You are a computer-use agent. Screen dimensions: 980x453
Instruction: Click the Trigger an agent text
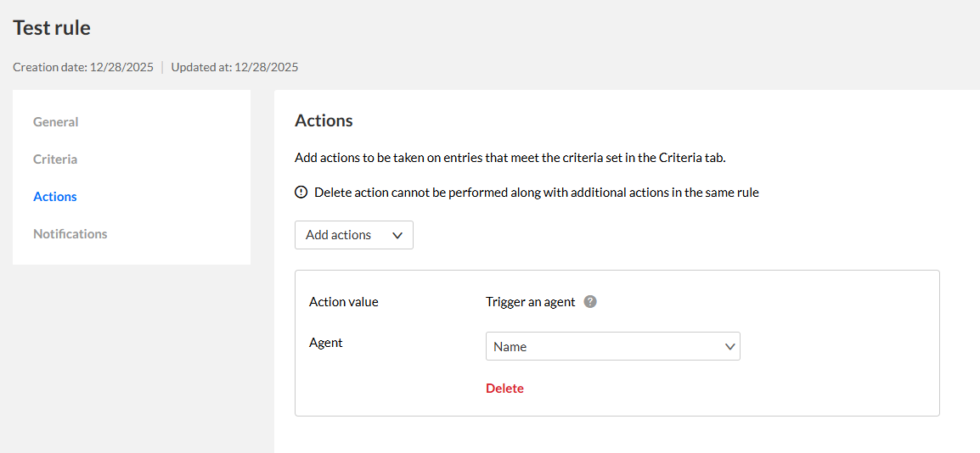(530, 302)
